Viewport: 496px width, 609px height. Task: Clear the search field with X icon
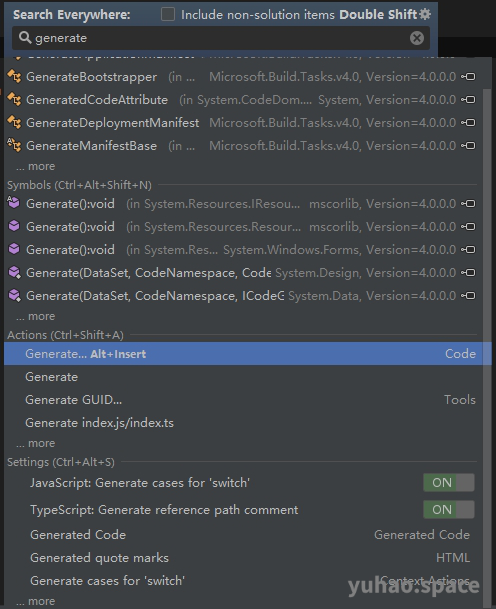(x=417, y=38)
